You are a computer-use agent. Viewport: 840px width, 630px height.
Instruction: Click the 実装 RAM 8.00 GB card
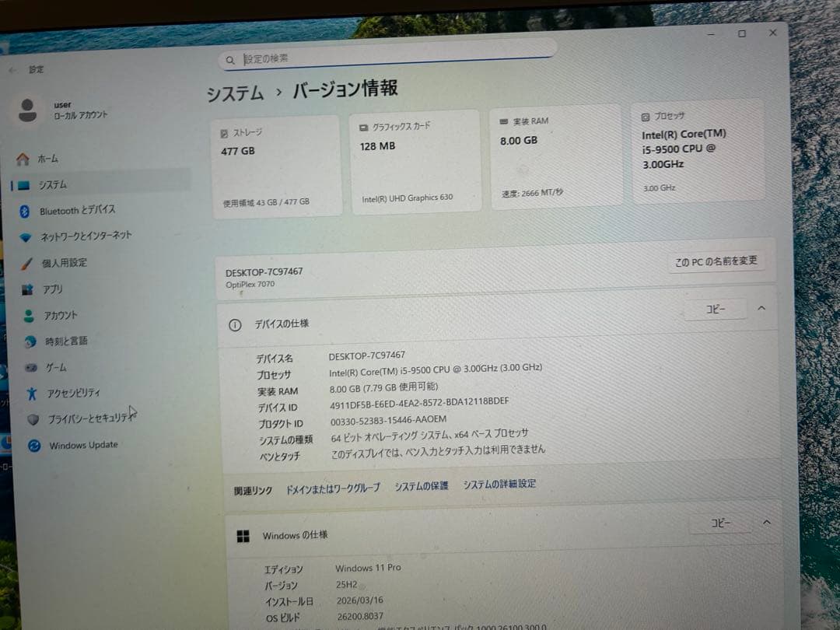(555, 156)
